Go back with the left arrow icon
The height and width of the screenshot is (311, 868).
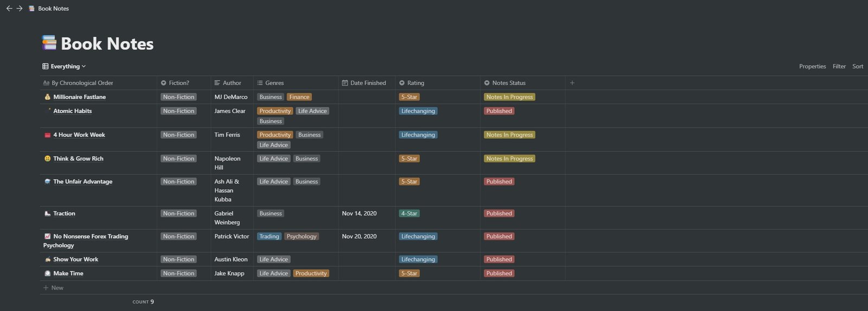[x=9, y=9]
